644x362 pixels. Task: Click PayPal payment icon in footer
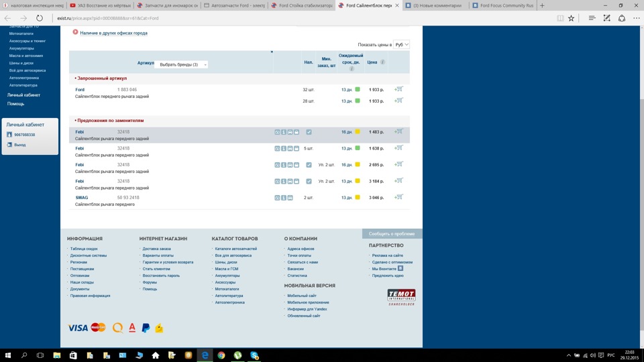click(146, 328)
